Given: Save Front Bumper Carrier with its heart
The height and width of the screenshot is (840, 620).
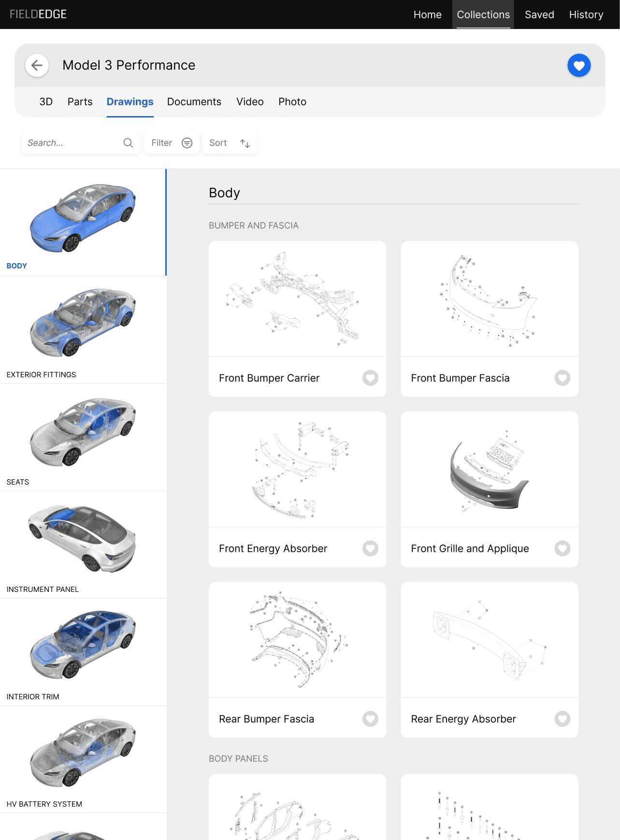Looking at the screenshot, I should [370, 378].
